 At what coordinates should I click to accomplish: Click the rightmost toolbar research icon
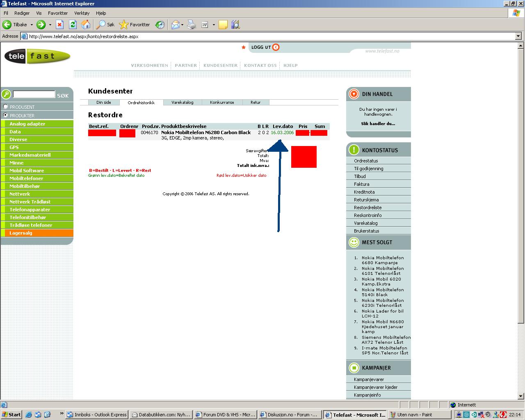[235, 25]
